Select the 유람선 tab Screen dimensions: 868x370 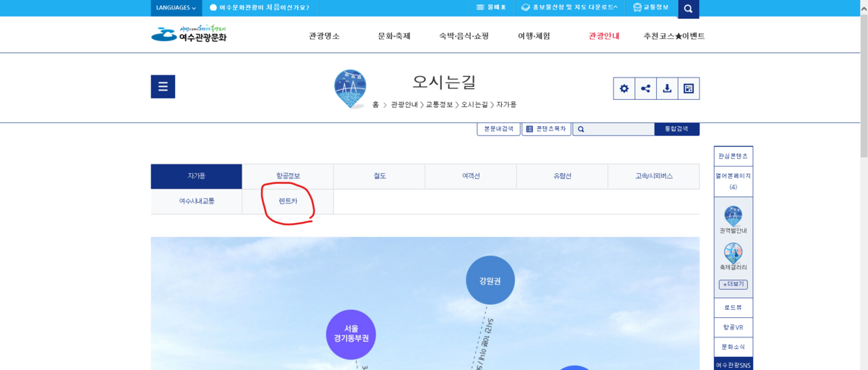click(x=562, y=176)
